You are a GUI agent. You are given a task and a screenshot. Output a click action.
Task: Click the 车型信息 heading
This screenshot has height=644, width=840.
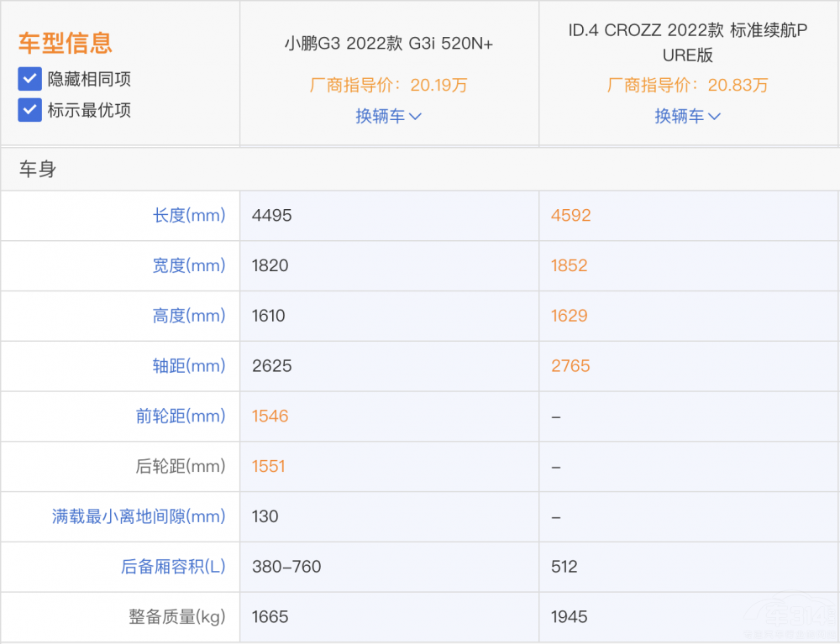65,43
